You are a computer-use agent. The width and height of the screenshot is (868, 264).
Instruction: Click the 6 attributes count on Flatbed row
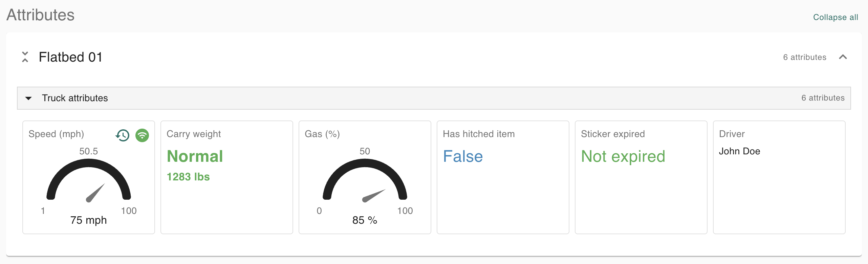coord(804,57)
